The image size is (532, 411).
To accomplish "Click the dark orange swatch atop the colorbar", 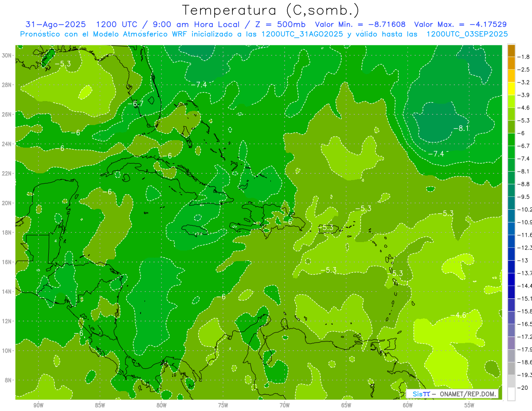I will [511, 51].
